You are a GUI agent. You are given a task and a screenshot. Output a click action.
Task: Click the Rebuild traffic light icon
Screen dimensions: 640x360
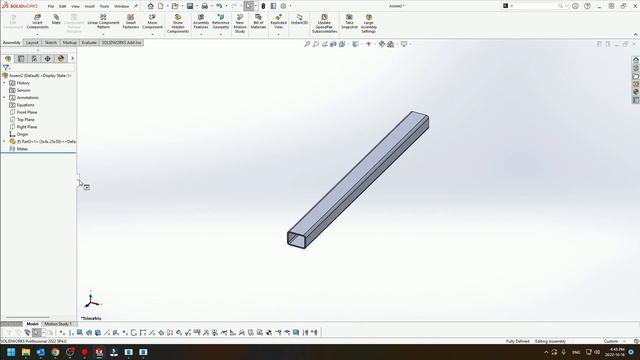263,6
